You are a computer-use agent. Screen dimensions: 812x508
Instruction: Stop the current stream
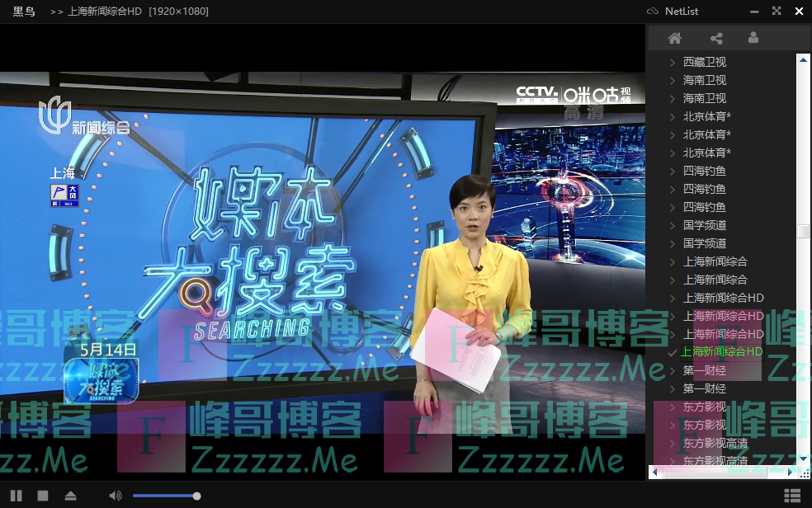[43, 496]
